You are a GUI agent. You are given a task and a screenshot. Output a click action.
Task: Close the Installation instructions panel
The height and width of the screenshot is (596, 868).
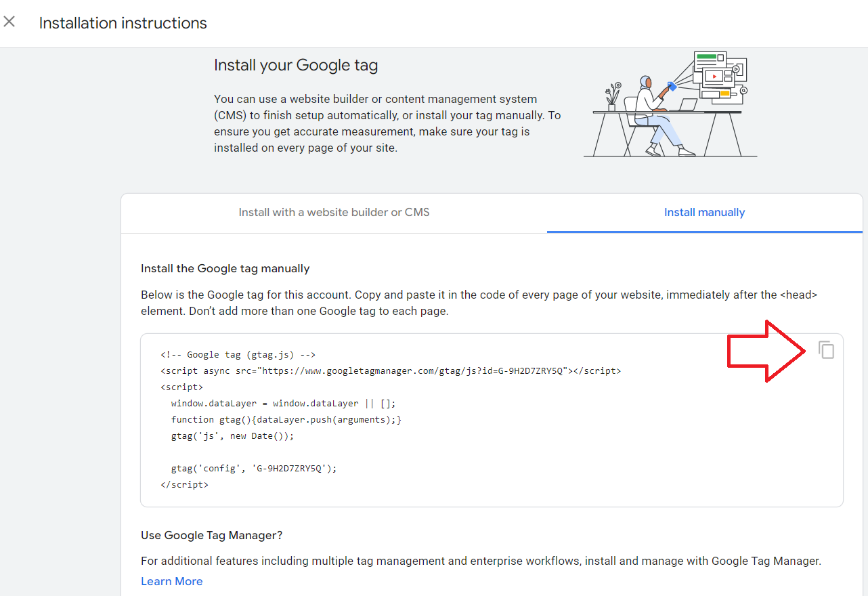[x=9, y=22]
